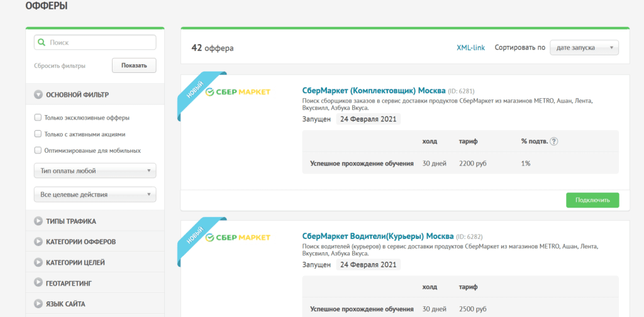Enable Только эксклюзивные офферы checkbox

click(38, 118)
